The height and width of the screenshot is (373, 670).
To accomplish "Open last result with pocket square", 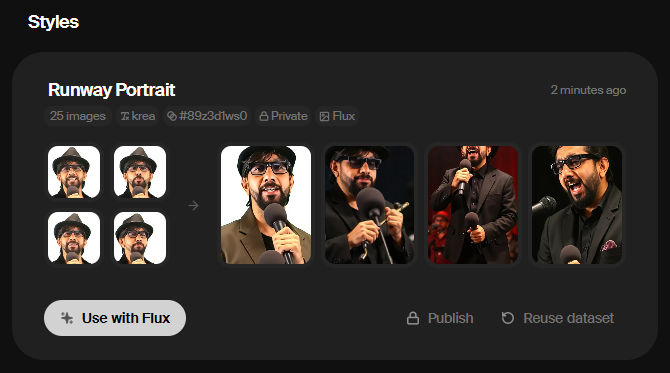I will coord(577,205).
